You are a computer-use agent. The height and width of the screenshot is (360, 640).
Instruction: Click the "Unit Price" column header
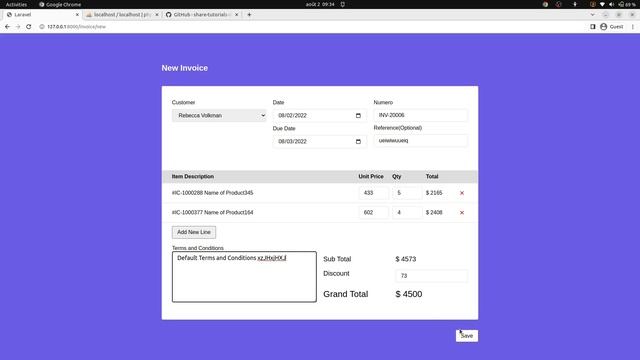371,177
